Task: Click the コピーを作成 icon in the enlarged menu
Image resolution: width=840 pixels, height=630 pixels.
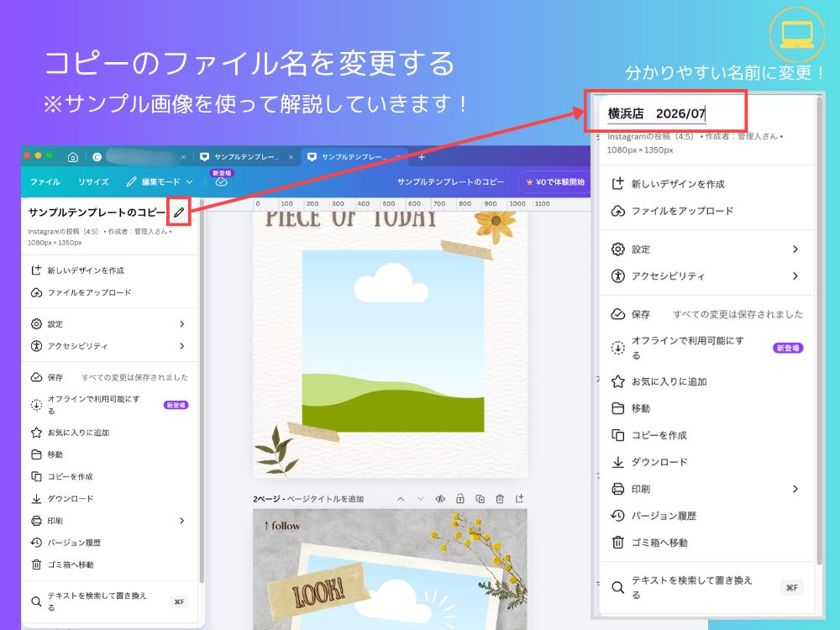Action: [x=617, y=435]
